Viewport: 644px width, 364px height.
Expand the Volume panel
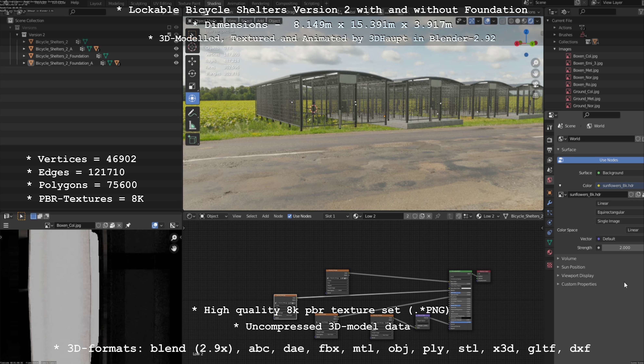pyautogui.click(x=569, y=258)
